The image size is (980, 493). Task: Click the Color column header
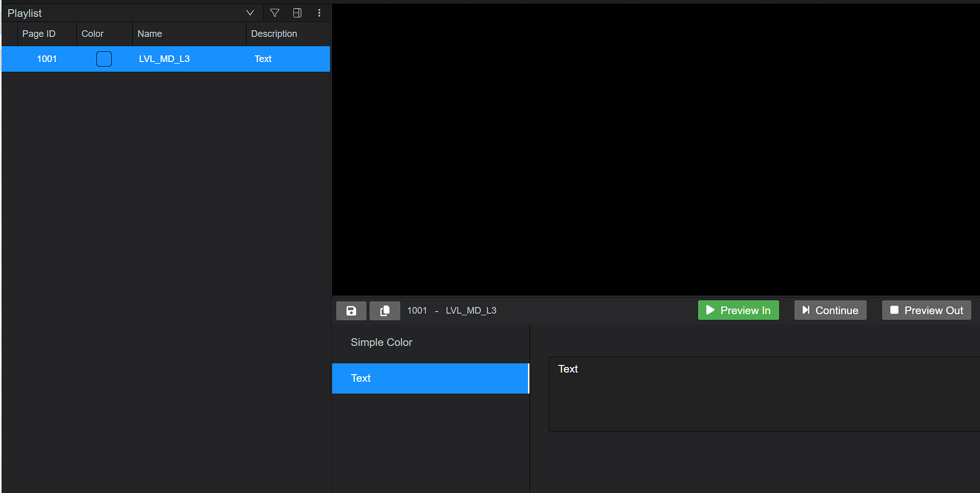pos(92,34)
